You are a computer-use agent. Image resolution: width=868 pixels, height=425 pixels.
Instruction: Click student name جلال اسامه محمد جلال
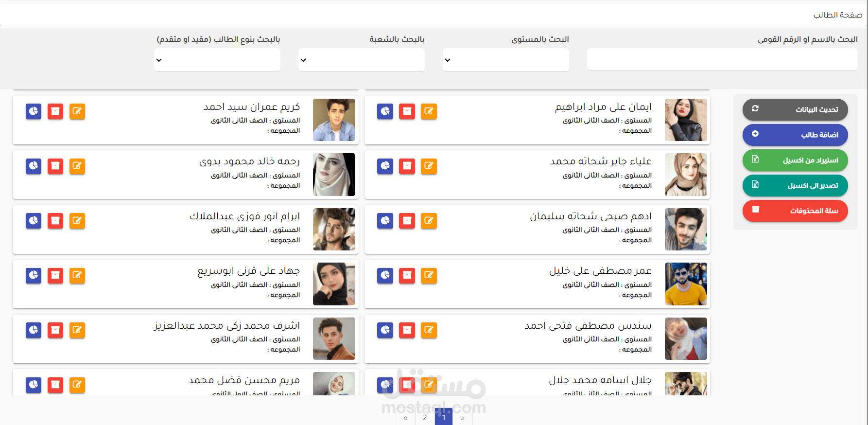pyautogui.click(x=600, y=380)
